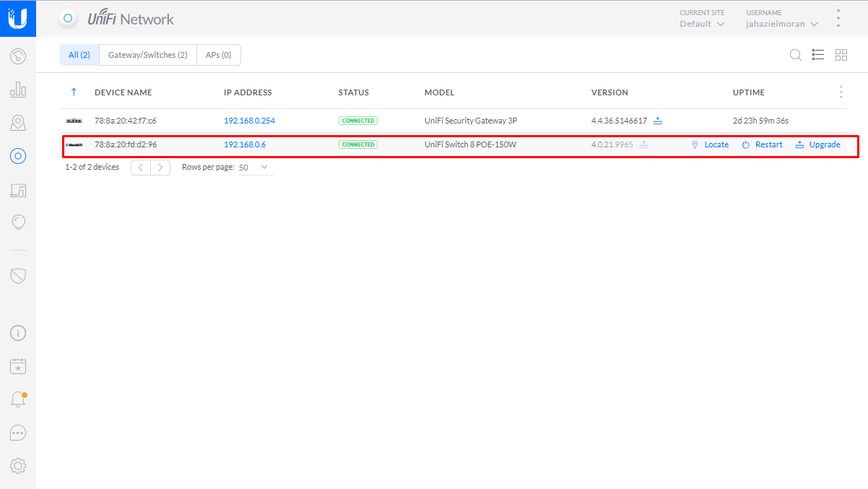Open the Settings gear icon
Image resolution: width=868 pixels, height=489 pixels.
[x=18, y=466]
